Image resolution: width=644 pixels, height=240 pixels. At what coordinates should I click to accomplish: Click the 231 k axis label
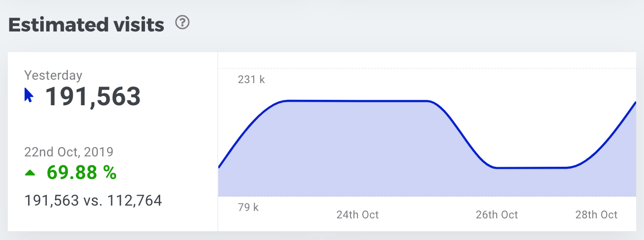click(251, 79)
